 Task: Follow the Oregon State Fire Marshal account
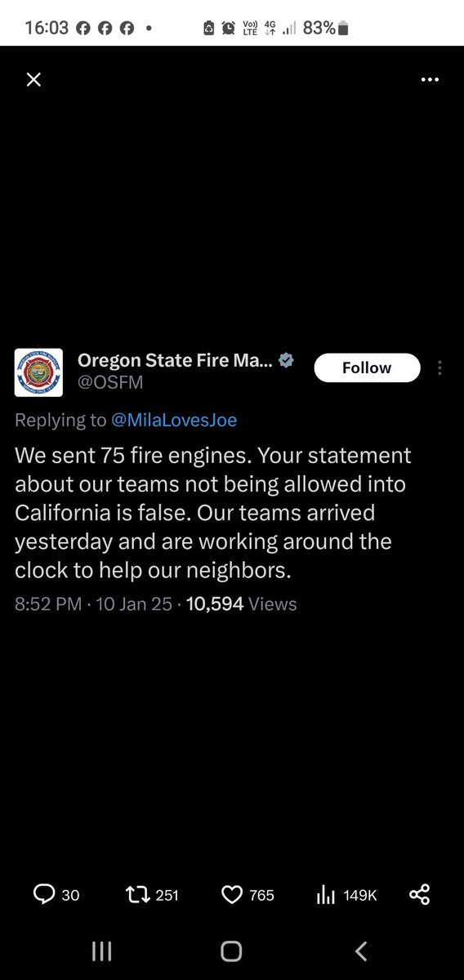367,367
